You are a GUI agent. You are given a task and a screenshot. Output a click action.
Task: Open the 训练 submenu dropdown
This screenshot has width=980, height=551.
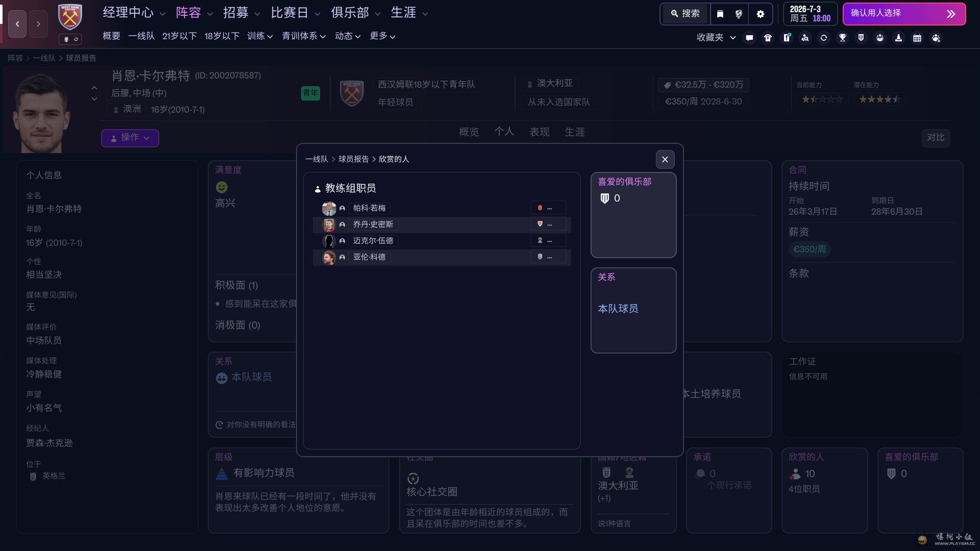click(x=260, y=36)
